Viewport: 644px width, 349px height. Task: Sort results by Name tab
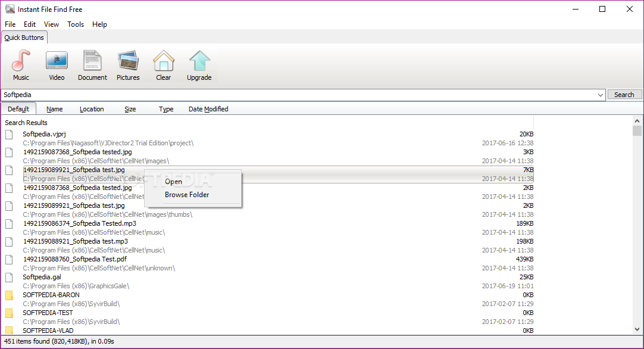coord(55,109)
